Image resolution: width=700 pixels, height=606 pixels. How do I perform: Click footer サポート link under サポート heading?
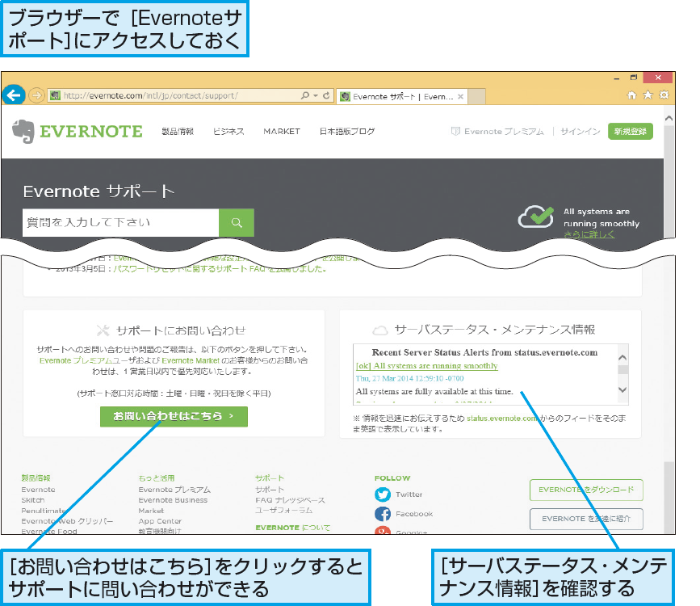(x=270, y=490)
